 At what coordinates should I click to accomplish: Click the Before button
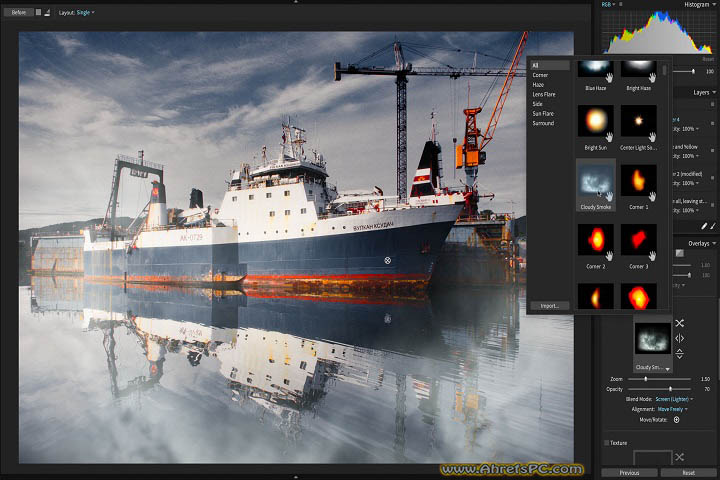click(x=19, y=12)
